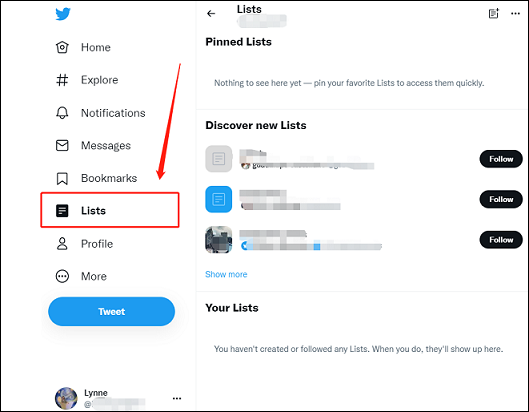Open the Lists header three-dot menu

click(x=515, y=13)
